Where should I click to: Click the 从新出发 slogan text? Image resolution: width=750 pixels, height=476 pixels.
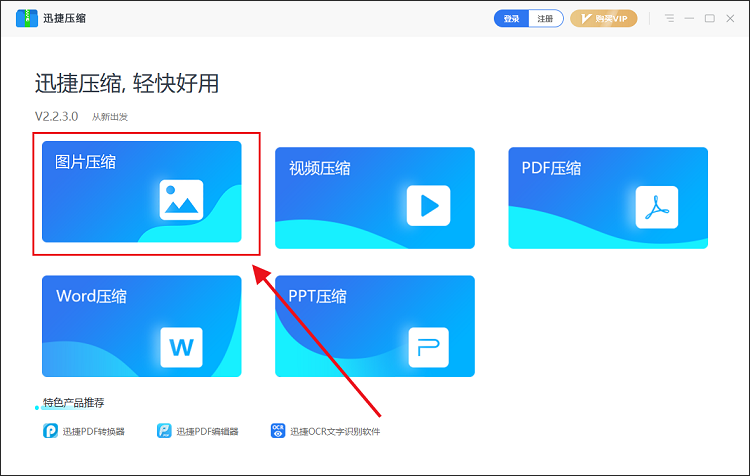(x=110, y=117)
